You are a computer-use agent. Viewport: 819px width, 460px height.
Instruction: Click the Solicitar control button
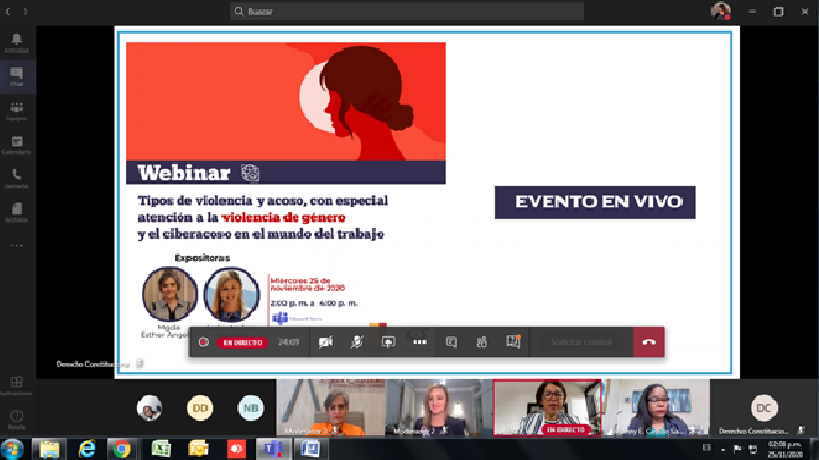coord(583,342)
